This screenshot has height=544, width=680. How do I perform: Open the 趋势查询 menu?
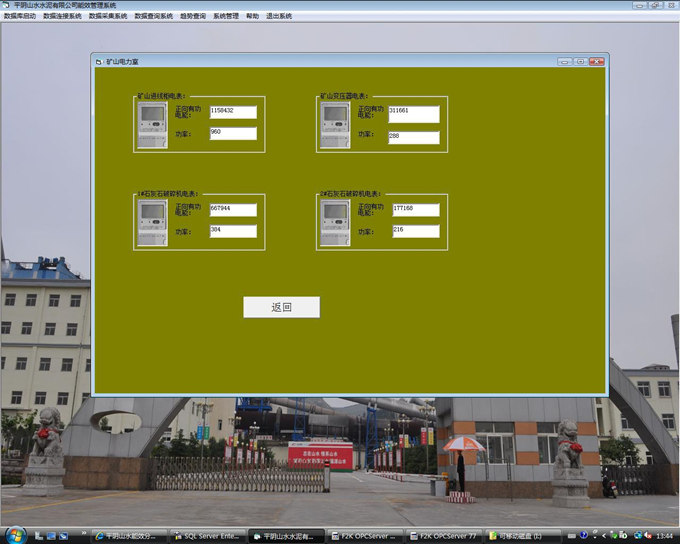[x=192, y=16]
